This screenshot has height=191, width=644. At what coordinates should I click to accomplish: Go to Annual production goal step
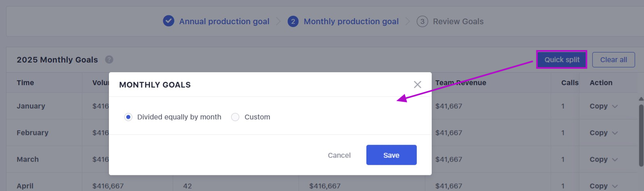(224, 21)
